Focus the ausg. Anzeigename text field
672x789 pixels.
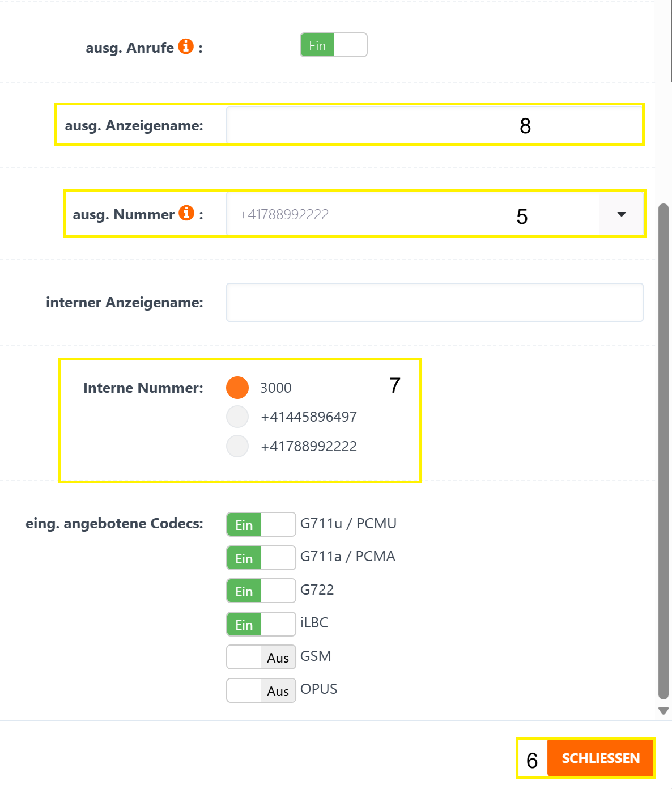pos(435,125)
